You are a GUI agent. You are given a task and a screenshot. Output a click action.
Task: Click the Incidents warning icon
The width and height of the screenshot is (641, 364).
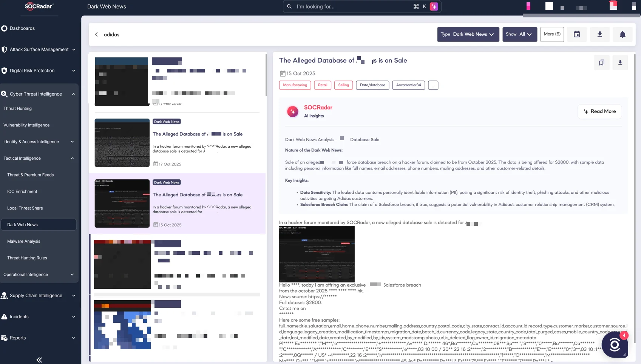point(5,317)
